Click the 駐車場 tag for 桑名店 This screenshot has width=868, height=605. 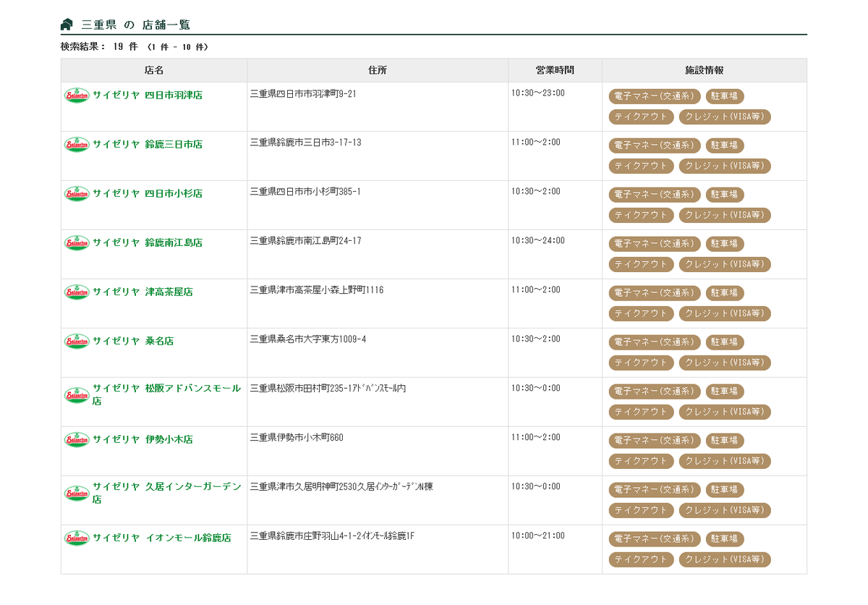[x=725, y=342]
